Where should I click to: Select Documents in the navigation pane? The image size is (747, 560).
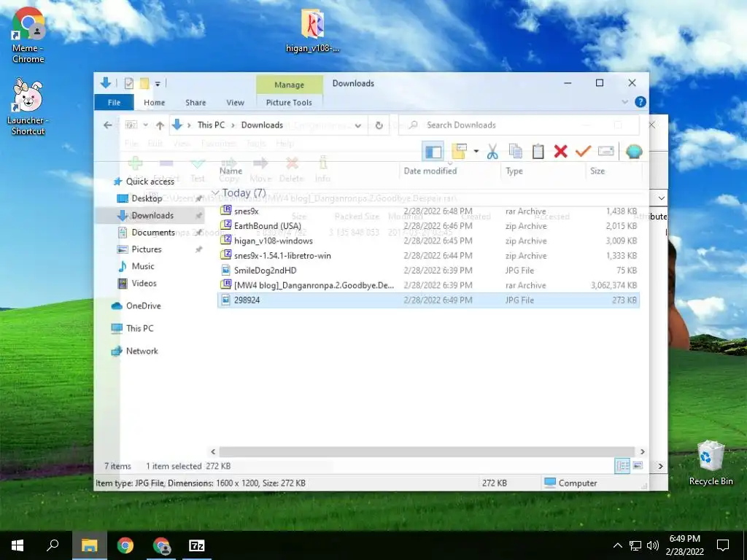[x=153, y=233]
